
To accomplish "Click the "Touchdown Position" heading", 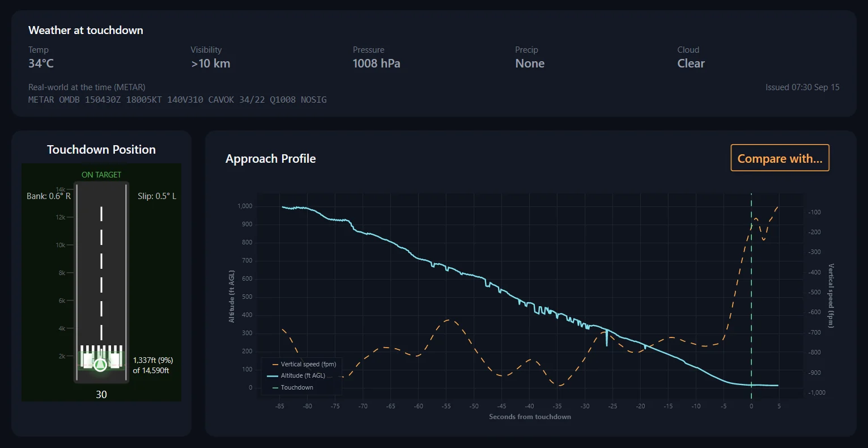I will point(101,150).
